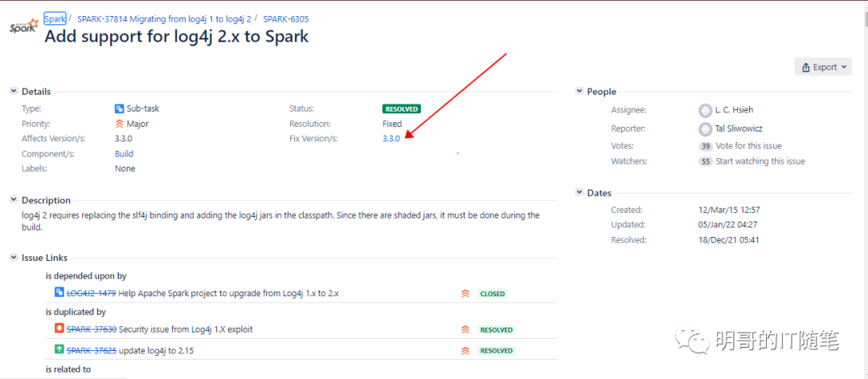Viewport: 868px width, 379px height.
Task: Collapse the Details section
Action: [x=14, y=92]
